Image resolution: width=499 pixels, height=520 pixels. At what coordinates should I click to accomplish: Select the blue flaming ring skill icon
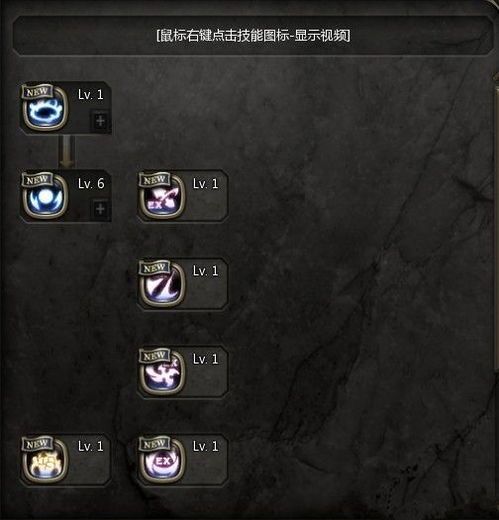(45, 109)
